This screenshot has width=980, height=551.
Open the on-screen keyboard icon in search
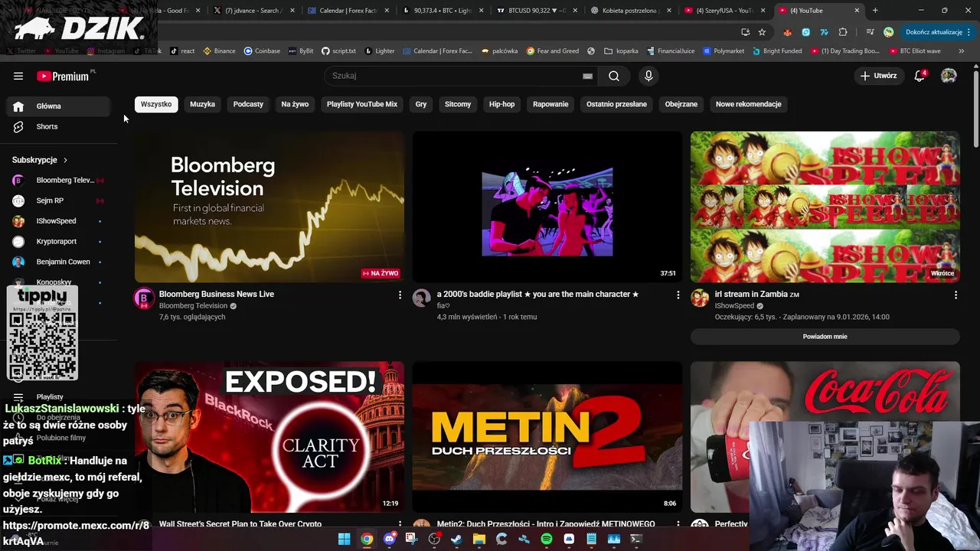(x=587, y=76)
